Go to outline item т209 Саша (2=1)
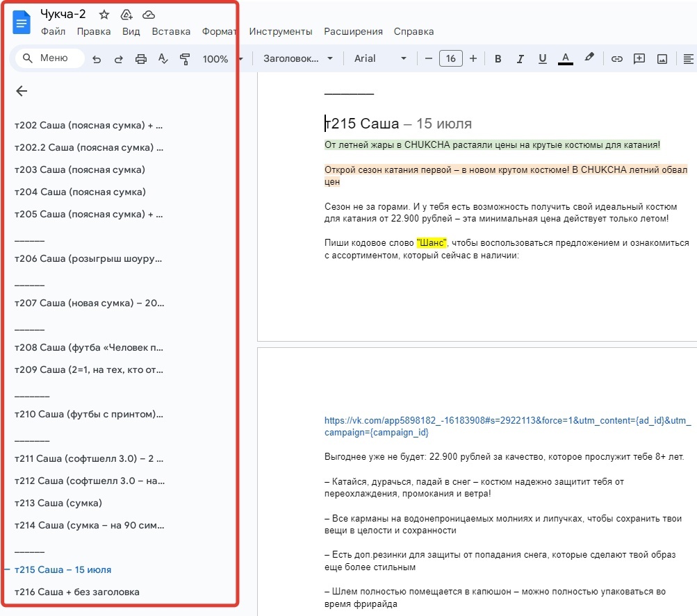Image resolution: width=697 pixels, height=616 pixels. [89, 369]
